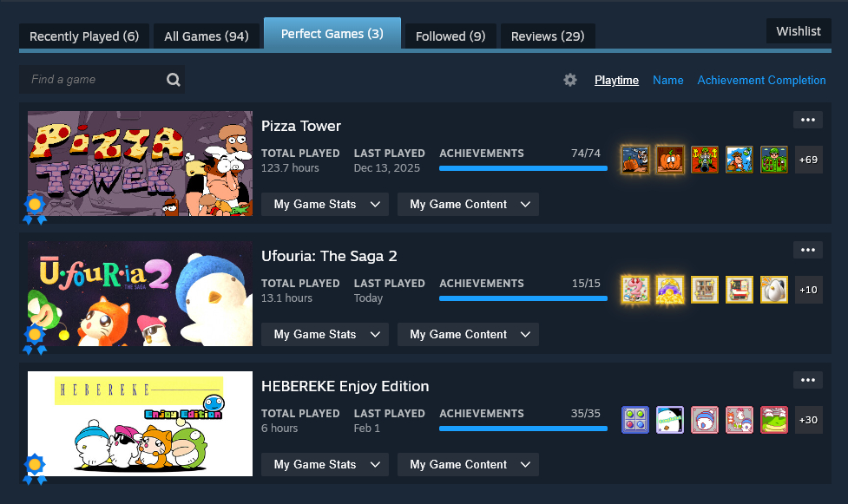Sort the list by Name

(x=667, y=80)
